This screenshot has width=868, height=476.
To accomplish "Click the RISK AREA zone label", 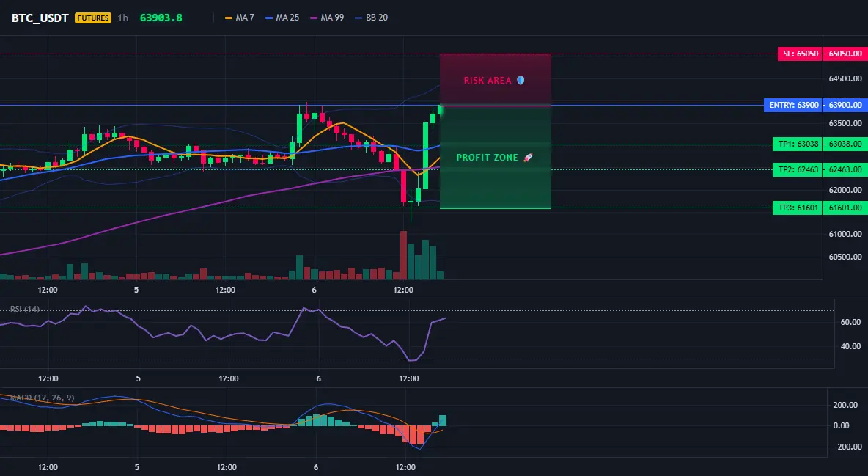I will pos(487,81).
